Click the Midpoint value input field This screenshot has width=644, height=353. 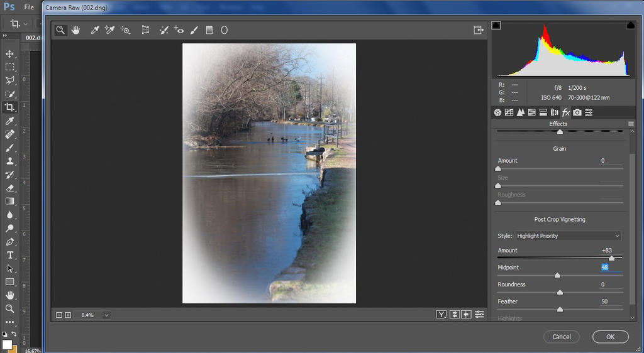[x=611, y=268]
